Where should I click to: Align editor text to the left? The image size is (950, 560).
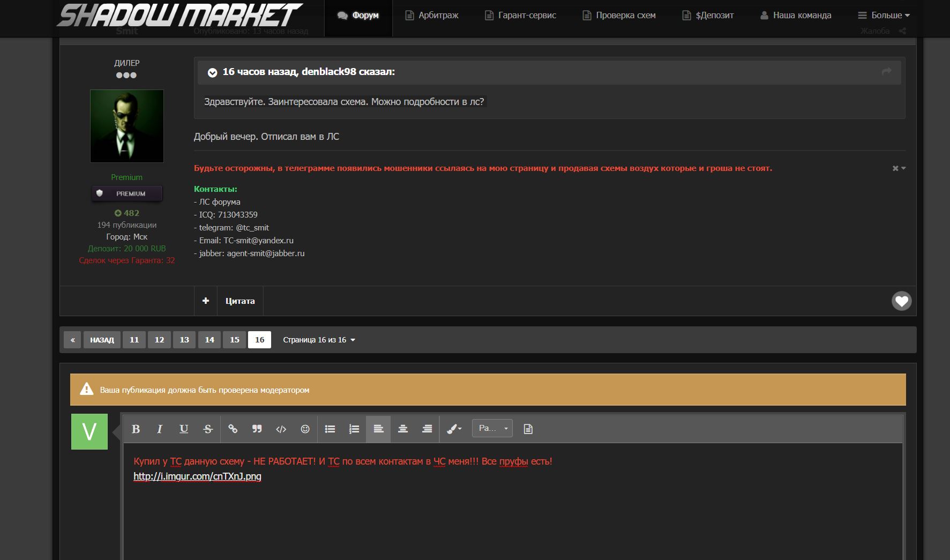click(x=378, y=429)
